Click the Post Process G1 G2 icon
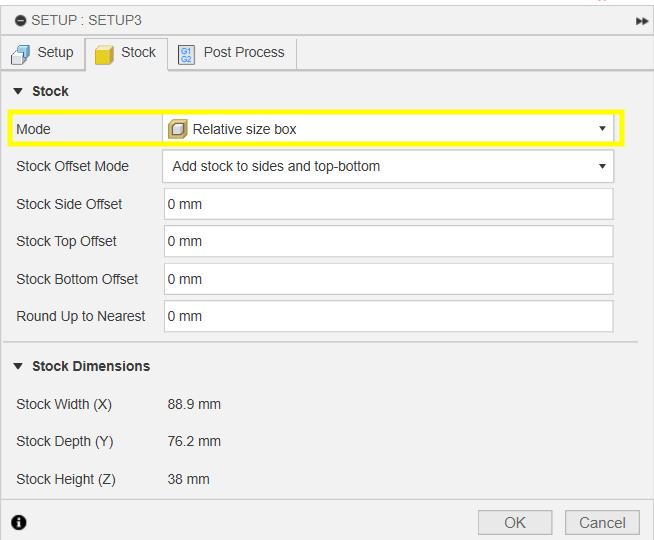This screenshot has width=654, height=540. pos(186,55)
